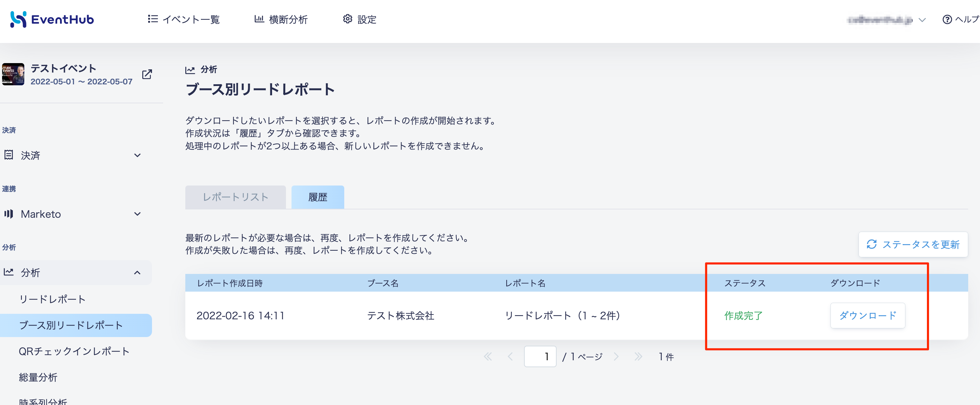
Task: Click the 決済 receipt icon in the sidebar
Action: click(8, 155)
